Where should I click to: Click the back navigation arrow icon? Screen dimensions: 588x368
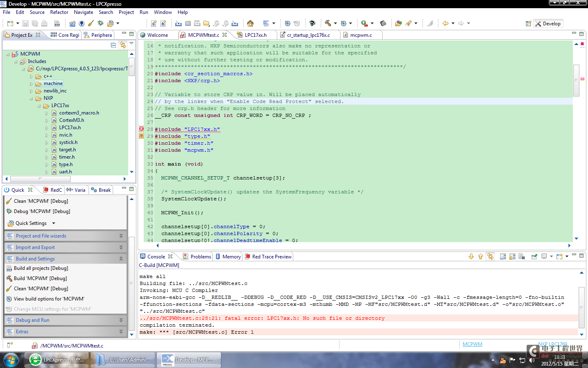[445, 23]
